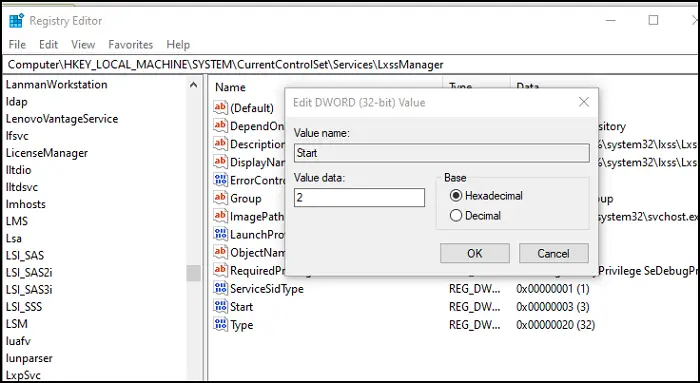Click the LaunchProtected DWORD value icon
This screenshot has width=700, height=383.
tap(220, 234)
